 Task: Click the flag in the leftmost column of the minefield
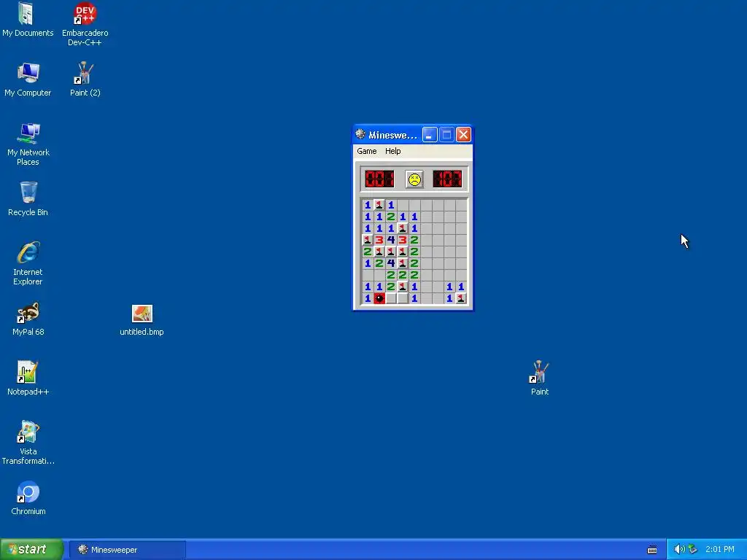click(368, 240)
